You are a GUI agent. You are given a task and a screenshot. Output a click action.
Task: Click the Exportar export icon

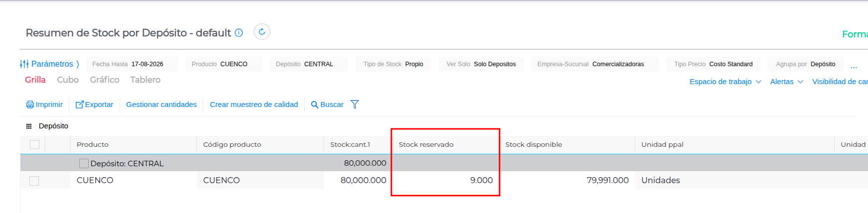[x=79, y=105]
